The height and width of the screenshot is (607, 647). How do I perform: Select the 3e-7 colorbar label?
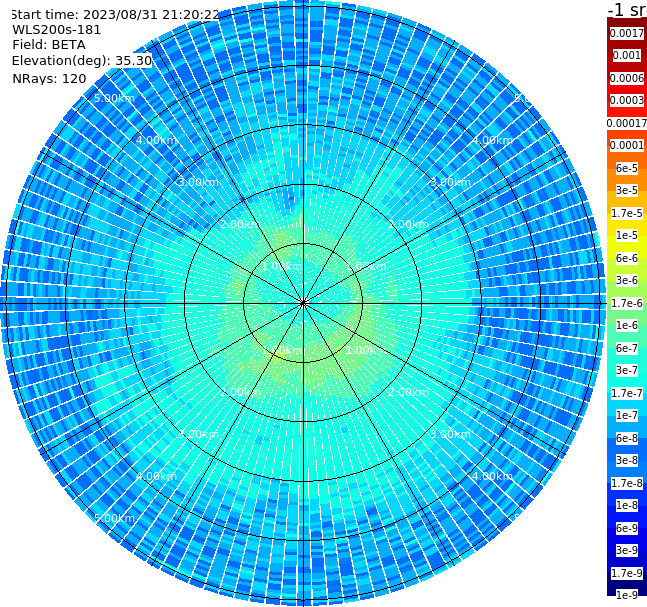(x=627, y=370)
